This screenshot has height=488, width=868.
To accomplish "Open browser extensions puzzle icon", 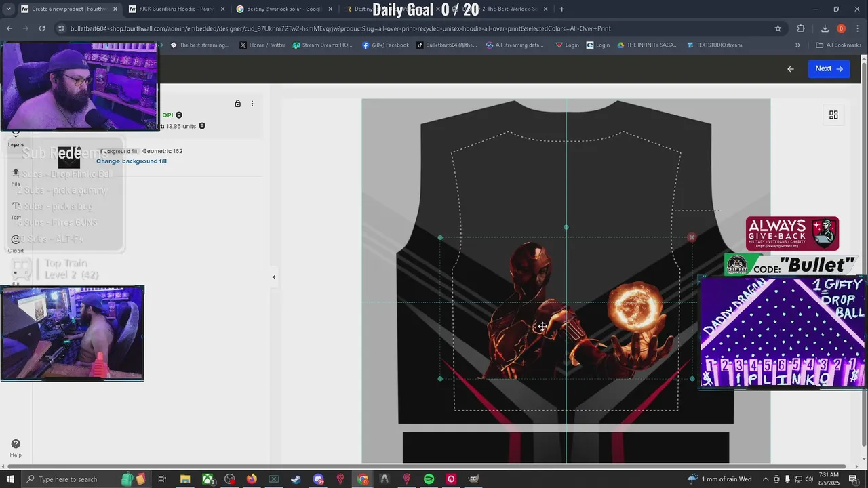I will click(x=801, y=28).
